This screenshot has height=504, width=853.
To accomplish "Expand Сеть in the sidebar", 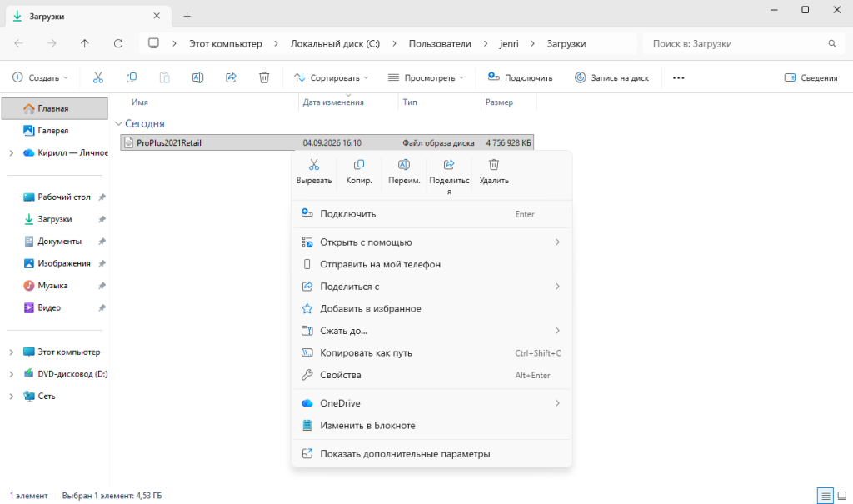I will coord(12,397).
